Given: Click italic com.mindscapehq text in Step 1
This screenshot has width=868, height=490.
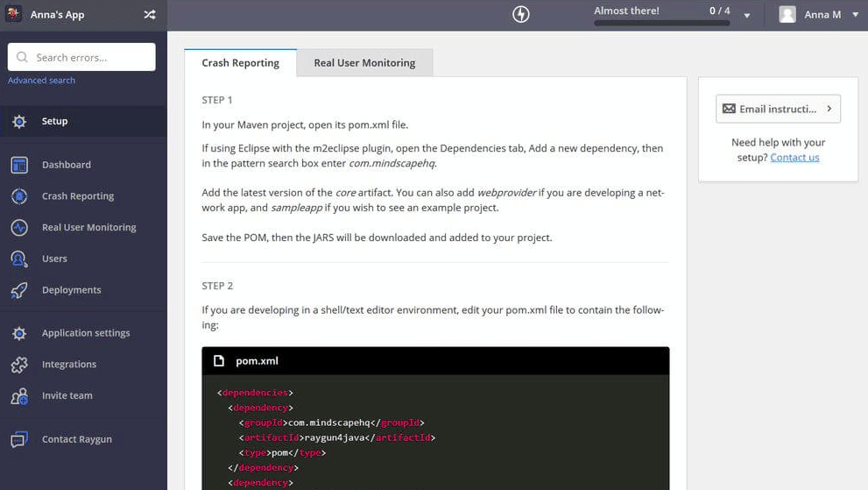Looking at the screenshot, I should [x=392, y=164].
